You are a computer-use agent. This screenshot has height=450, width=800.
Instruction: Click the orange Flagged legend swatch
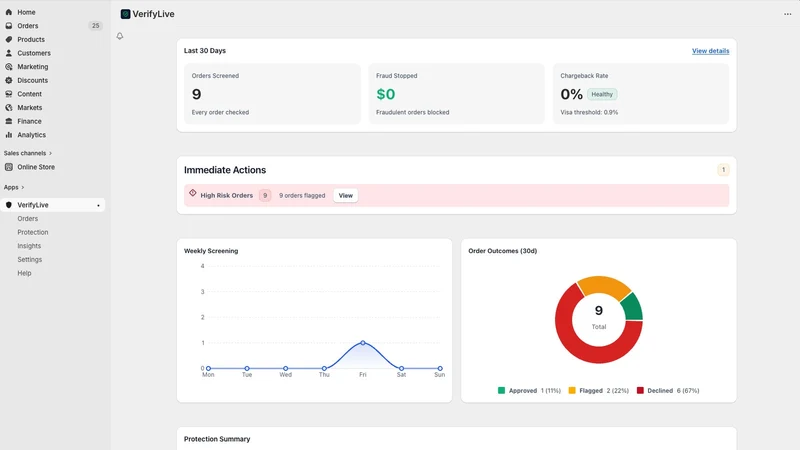click(x=572, y=390)
